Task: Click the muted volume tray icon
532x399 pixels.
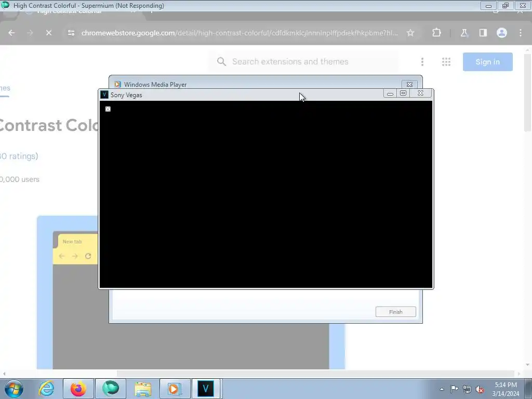Action: tap(480, 389)
